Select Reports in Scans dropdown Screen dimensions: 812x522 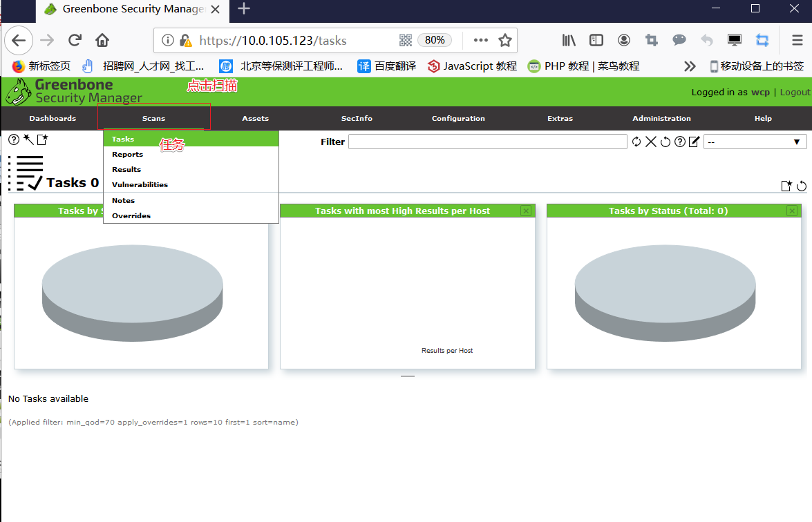click(191, 154)
